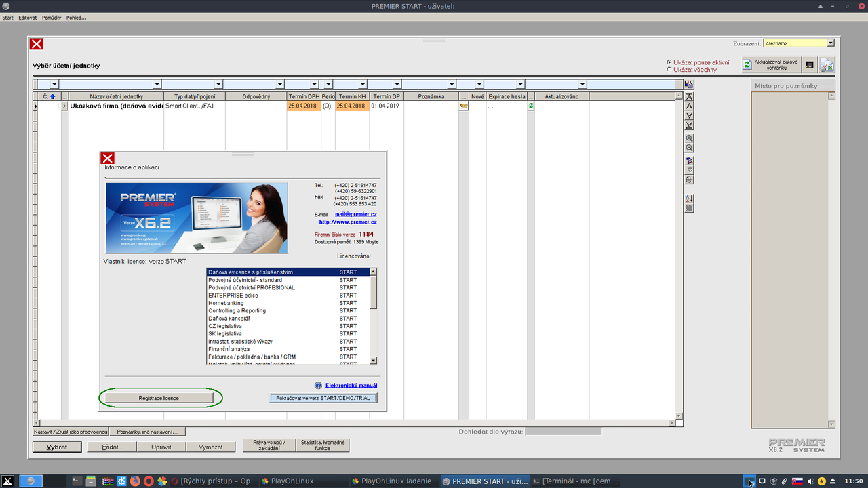The width and height of the screenshot is (868, 488).
Task: Click the Vybrat button
Action: click(x=57, y=447)
